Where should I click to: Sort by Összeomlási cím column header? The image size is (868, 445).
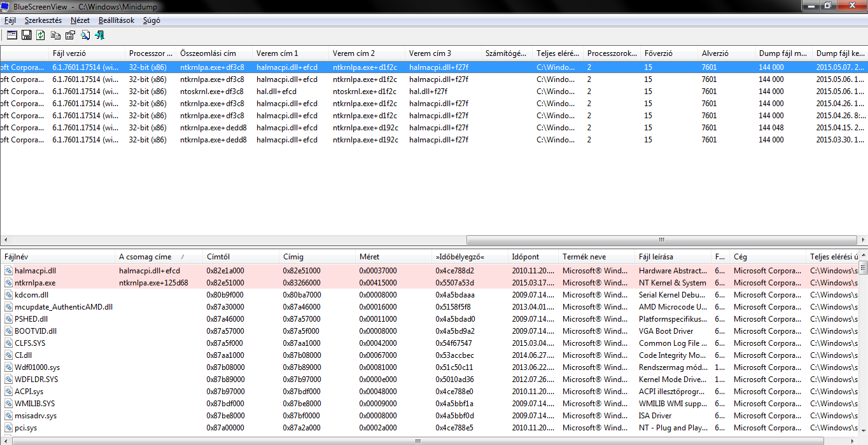[214, 53]
